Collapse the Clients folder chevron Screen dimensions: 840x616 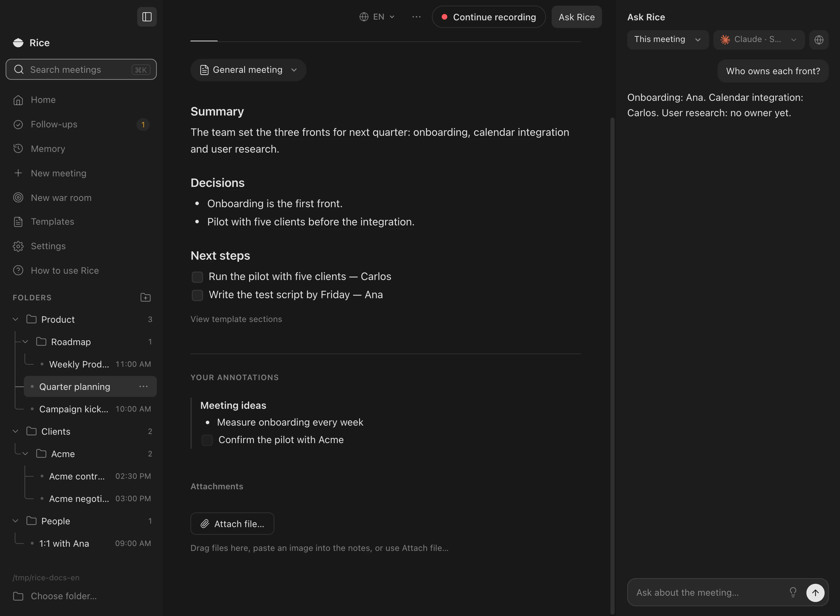(16, 431)
